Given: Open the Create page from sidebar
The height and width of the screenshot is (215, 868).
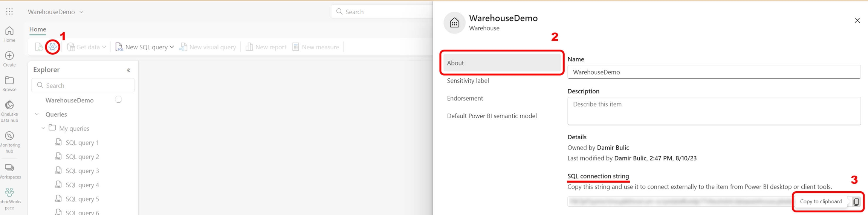Looking at the screenshot, I should (9, 59).
